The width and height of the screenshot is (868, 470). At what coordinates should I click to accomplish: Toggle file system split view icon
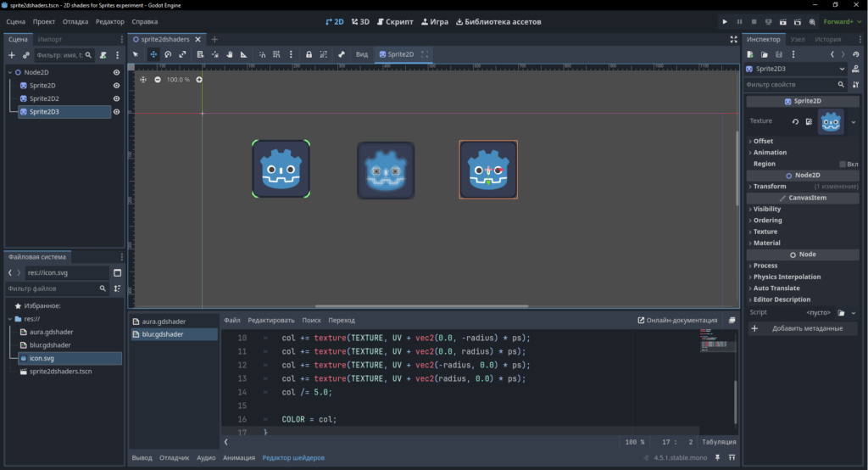[117, 272]
